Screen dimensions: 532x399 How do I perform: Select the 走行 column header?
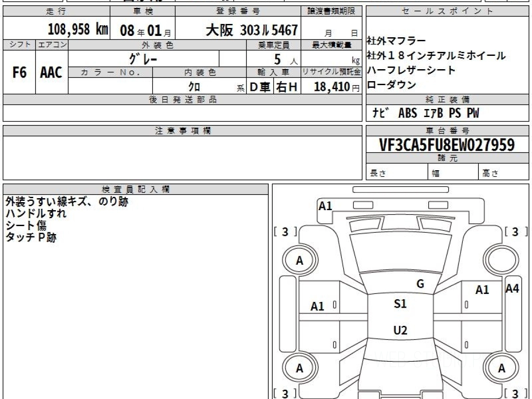[56, 12]
